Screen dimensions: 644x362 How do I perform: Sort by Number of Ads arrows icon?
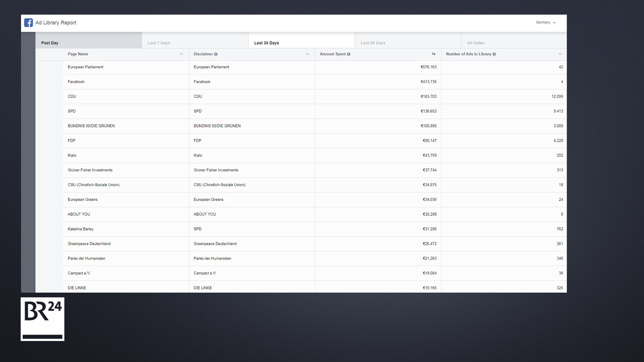pos(560,54)
